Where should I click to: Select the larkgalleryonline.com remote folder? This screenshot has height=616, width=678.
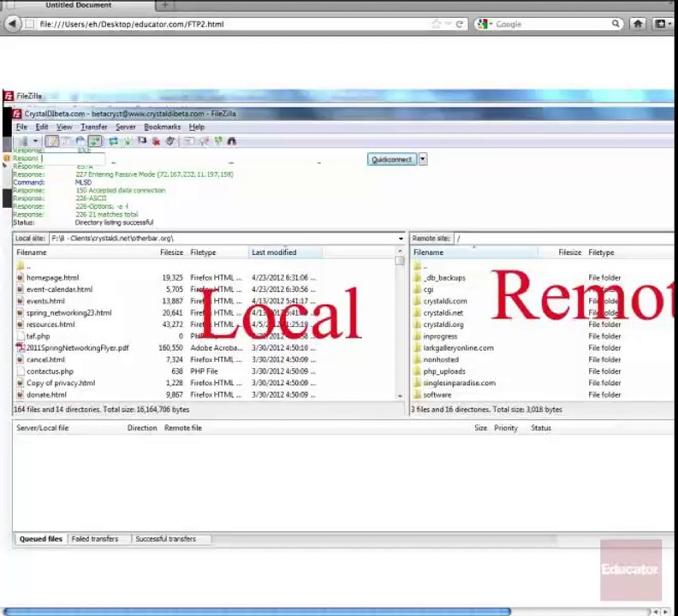[458, 347]
